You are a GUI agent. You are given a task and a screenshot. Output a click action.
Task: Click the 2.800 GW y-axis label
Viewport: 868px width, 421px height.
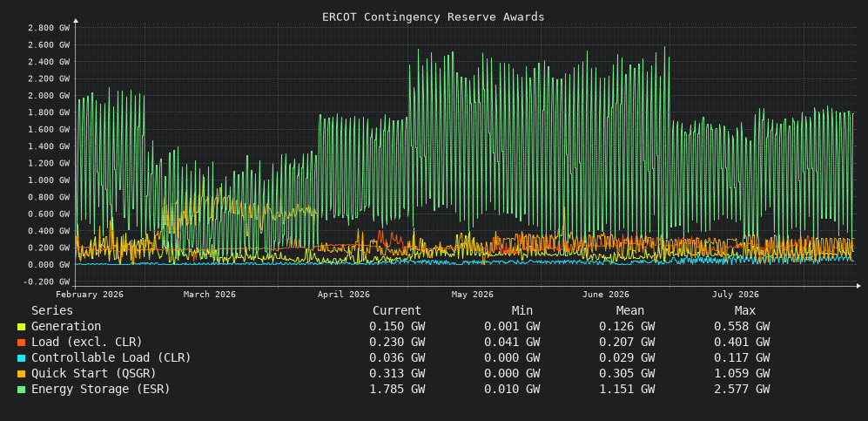[x=48, y=28]
